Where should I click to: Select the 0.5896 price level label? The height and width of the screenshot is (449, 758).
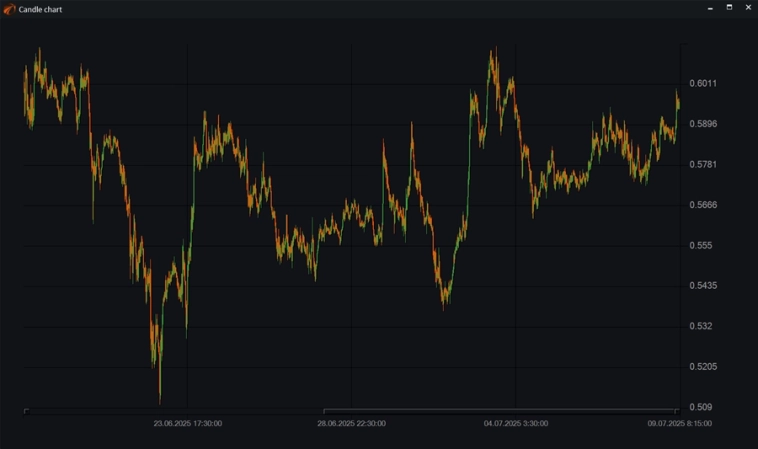[703, 124]
